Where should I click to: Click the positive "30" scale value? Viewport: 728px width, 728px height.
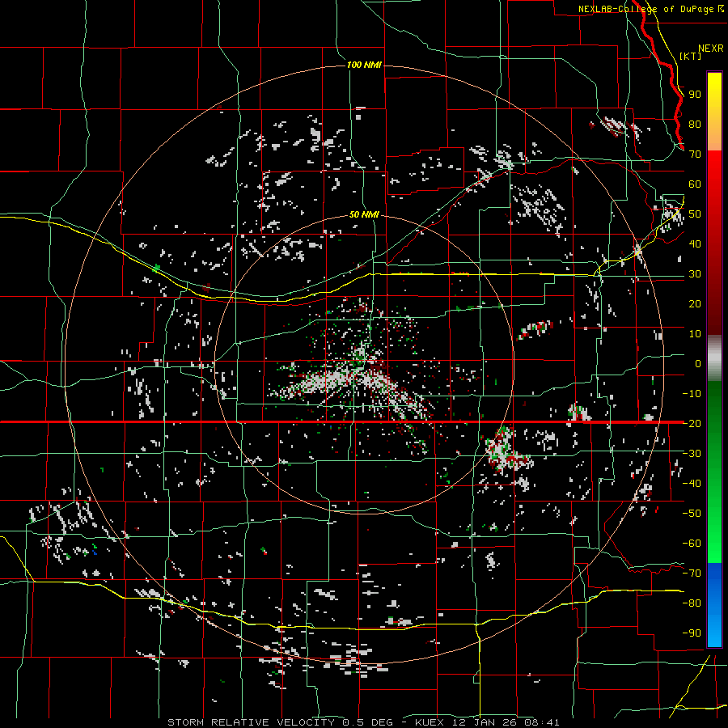point(695,274)
